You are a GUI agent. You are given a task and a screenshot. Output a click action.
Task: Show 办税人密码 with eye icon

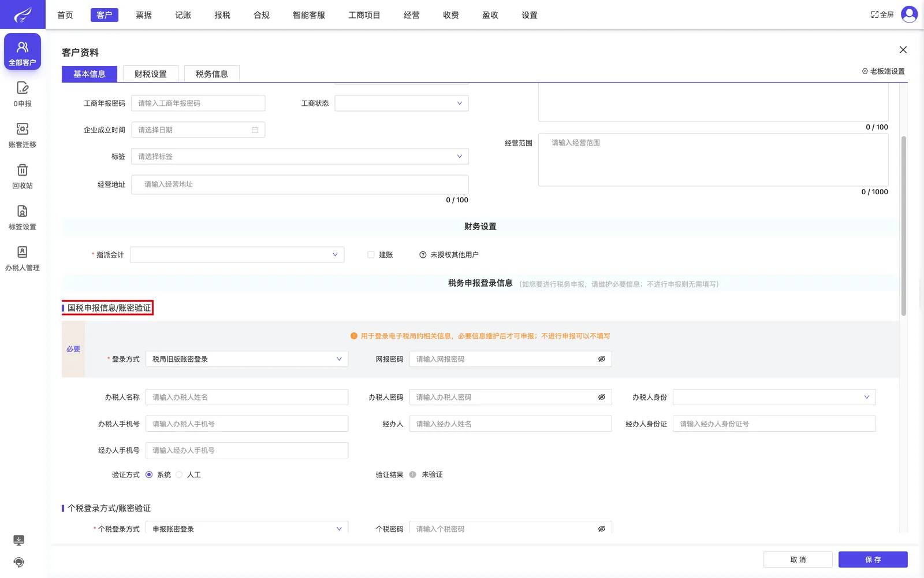pyautogui.click(x=601, y=397)
